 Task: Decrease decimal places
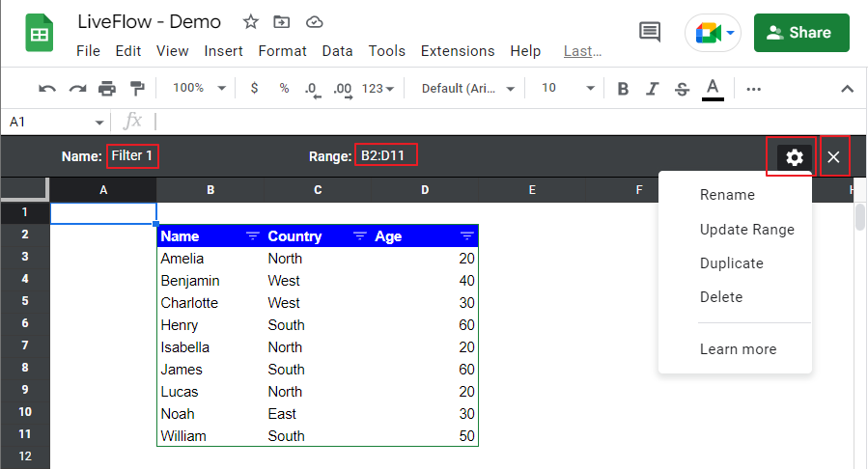[313, 89]
